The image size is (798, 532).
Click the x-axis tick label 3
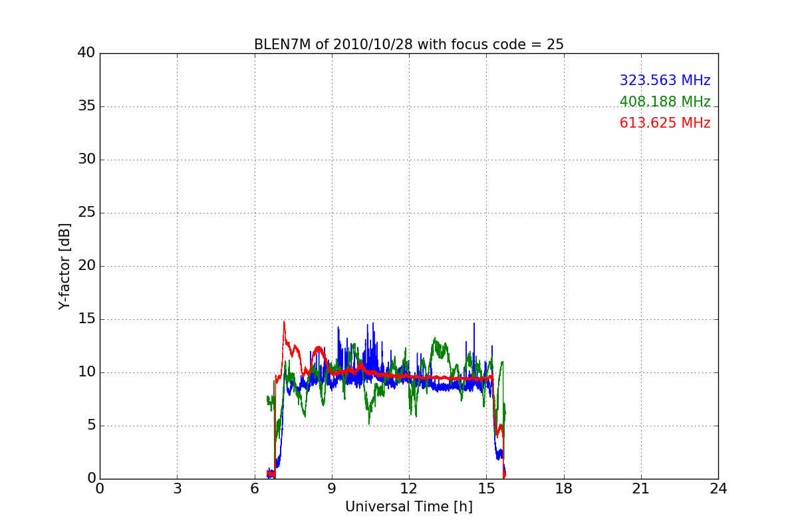coord(177,489)
